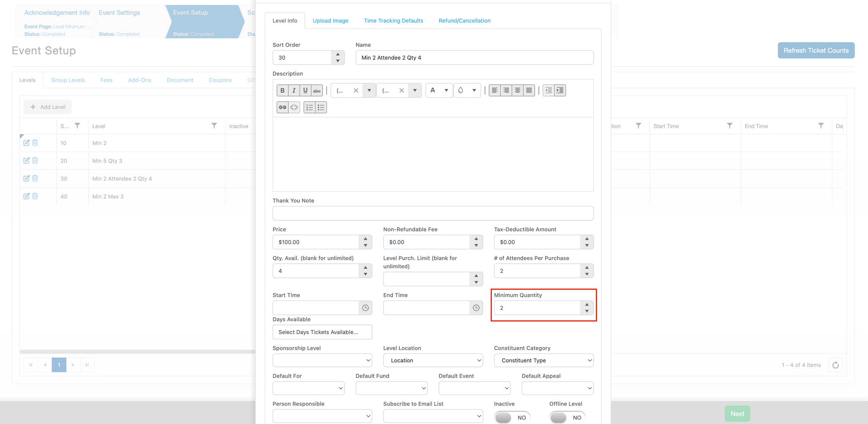This screenshot has height=424, width=868.
Task: Delete the Min 2 Max 3 level
Action: (x=35, y=196)
